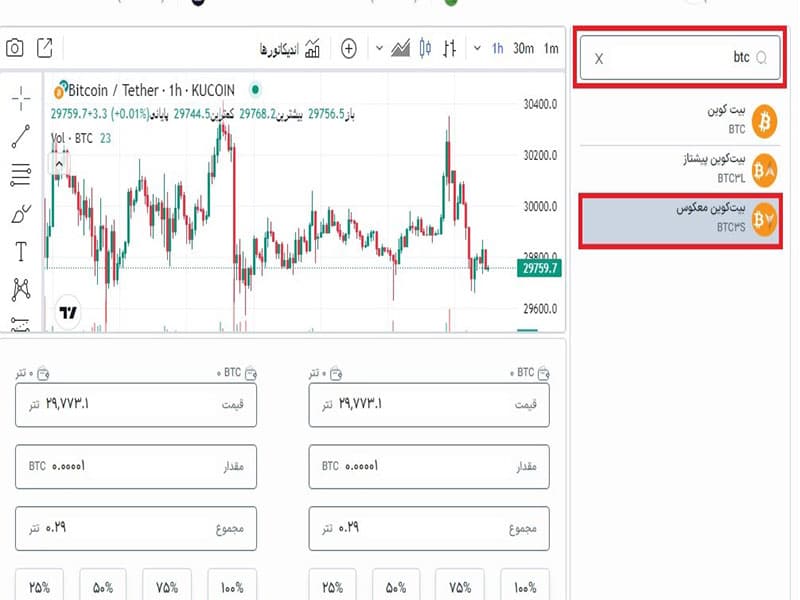Image resolution: width=800 pixels, height=600 pixels.
Task: Click the green market status dot
Action: click(x=255, y=90)
